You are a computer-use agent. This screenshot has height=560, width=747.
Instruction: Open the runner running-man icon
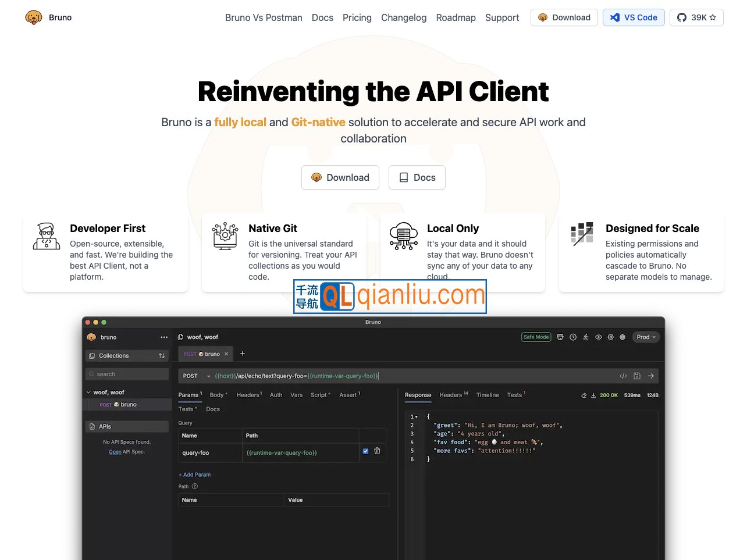pos(586,337)
